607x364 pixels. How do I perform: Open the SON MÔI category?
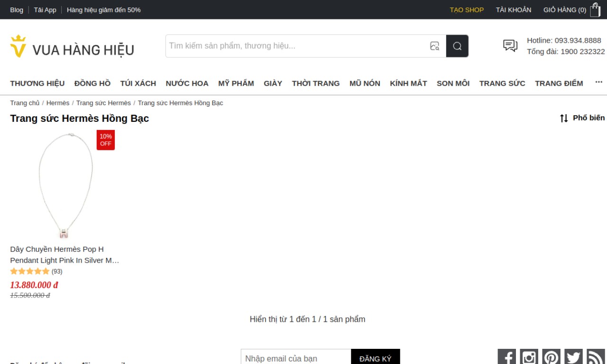coord(453,83)
